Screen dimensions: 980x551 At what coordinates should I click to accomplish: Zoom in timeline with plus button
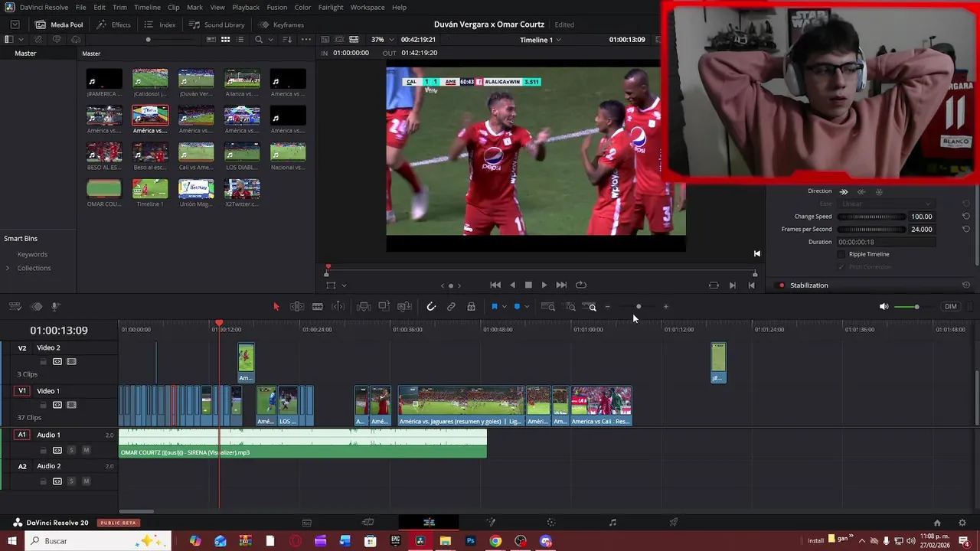(666, 307)
